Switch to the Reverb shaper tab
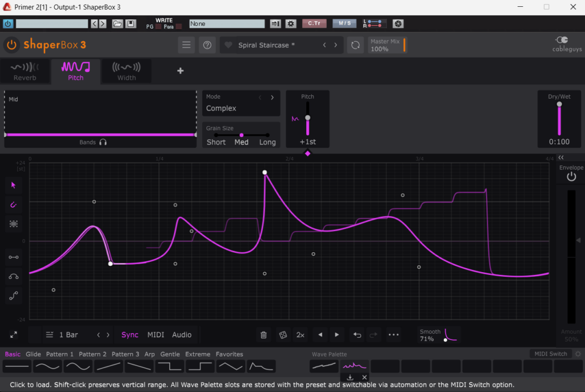The image size is (585, 392). pyautogui.click(x=25, y=71)
